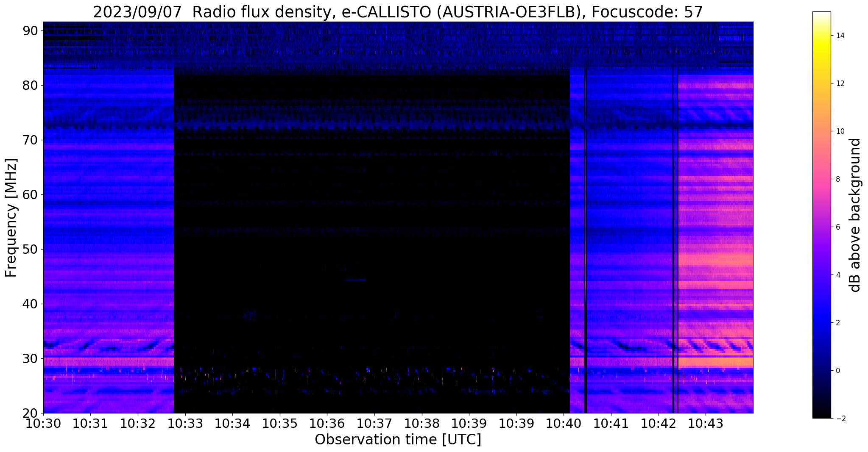
Task: Click the colorbar tick value 14
Action: coord(840,36)
